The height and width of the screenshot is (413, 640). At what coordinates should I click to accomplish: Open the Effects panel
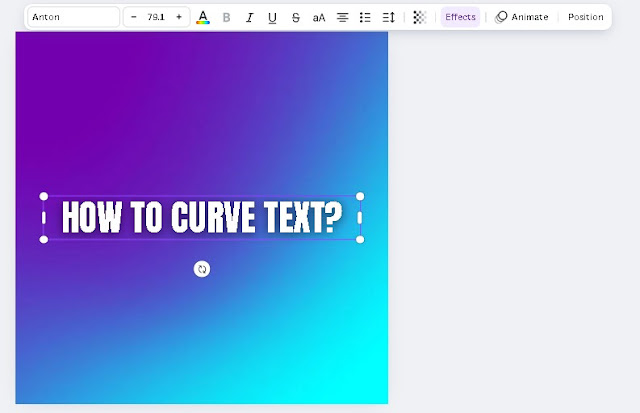(460, 17)
